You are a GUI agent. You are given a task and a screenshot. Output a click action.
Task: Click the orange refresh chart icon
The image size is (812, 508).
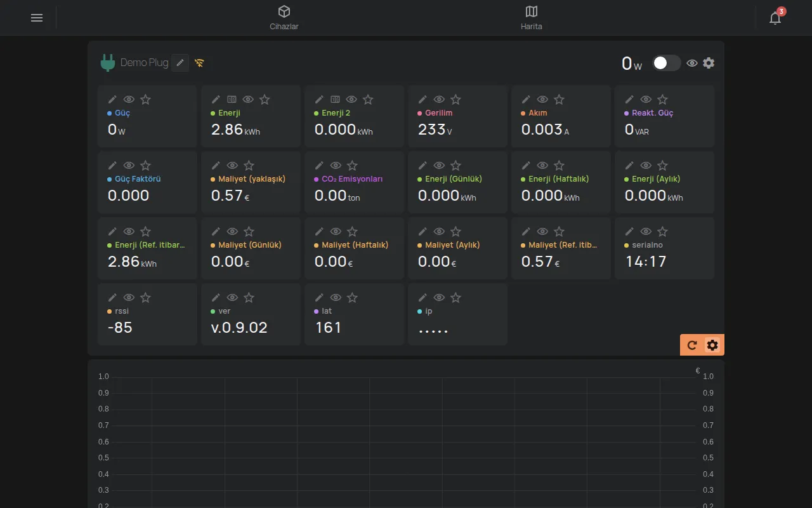click(692, 345)
